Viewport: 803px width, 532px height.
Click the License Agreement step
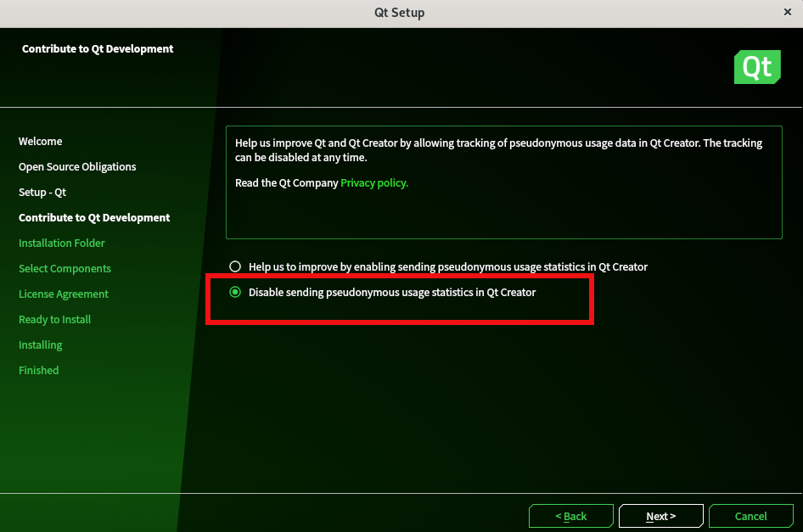(64, 294)
